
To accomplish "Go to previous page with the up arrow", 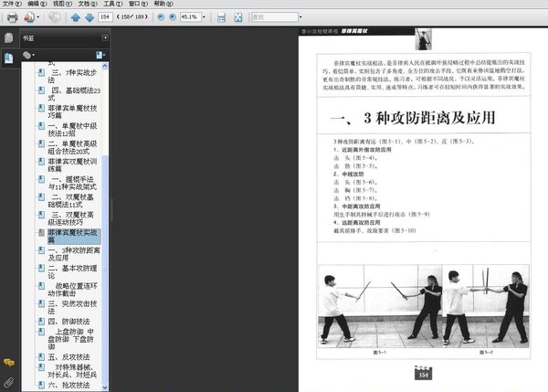I will pos(75,17).
